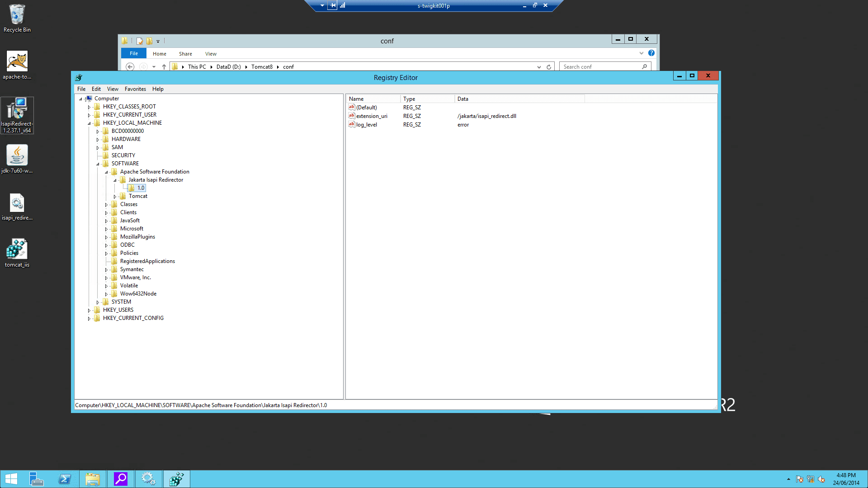The height and width of the screenshot is (488, 868).
Task: Open Favorites menu in Registry Editor
Action: click(135, 89)
